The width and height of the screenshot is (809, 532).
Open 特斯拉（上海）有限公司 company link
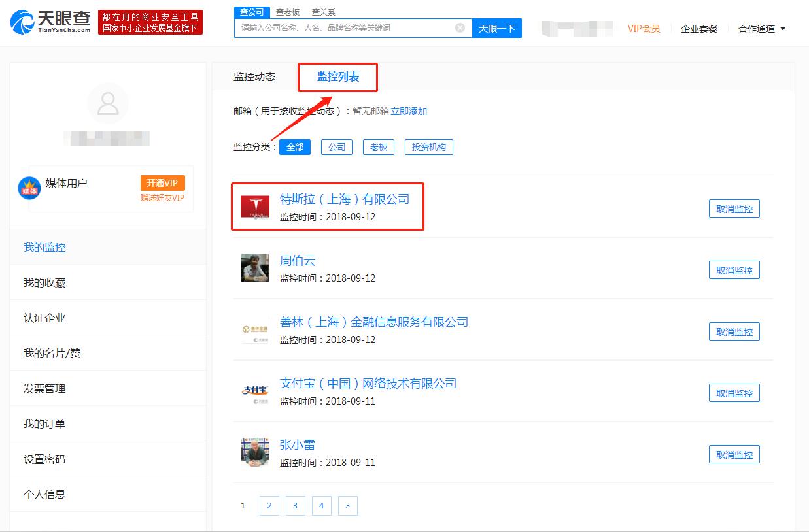pyautogui.click(x=345, y=199)
